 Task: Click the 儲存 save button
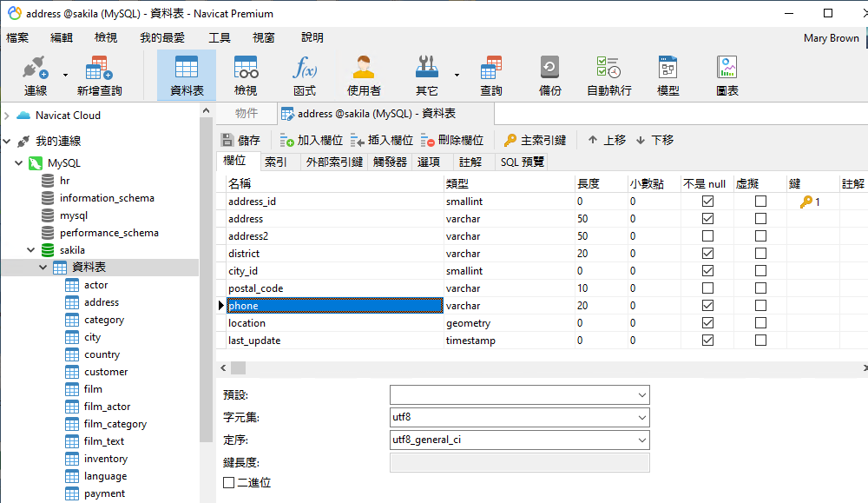click(x=240, y=140)
